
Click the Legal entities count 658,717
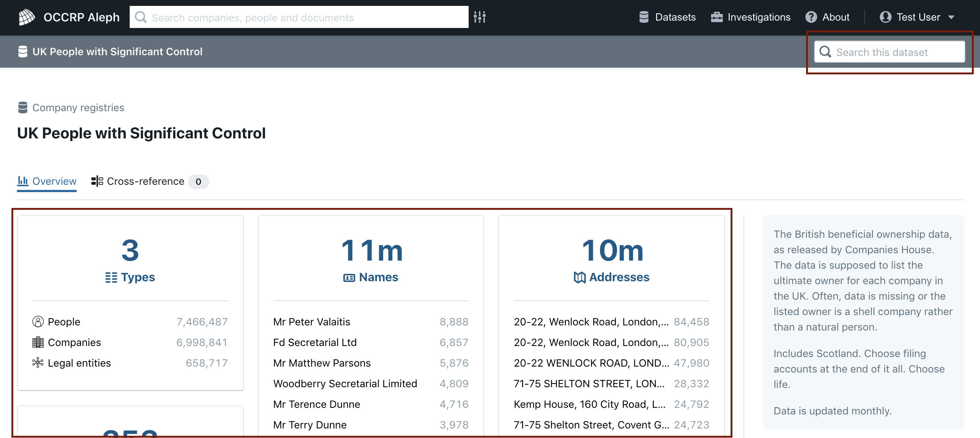click(207, 363)
